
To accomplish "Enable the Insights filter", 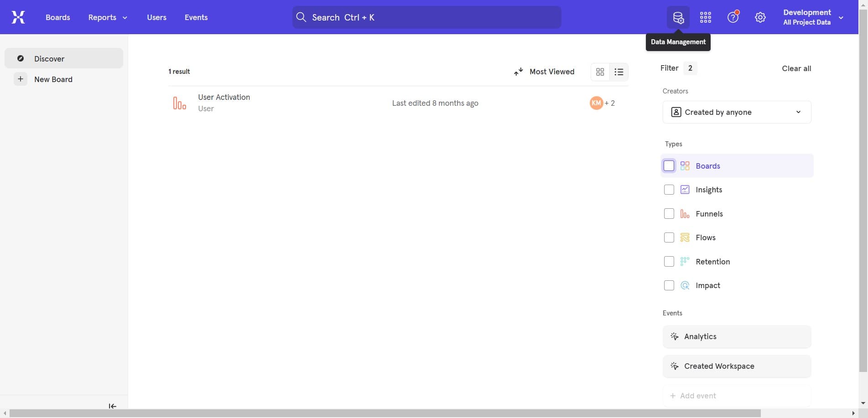I will (669, 189).
